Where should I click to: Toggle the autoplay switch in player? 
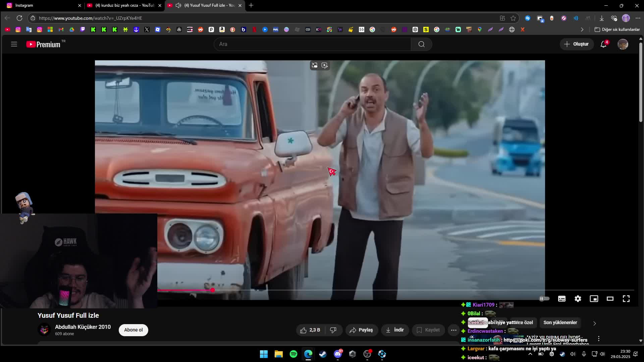point(544,299)
